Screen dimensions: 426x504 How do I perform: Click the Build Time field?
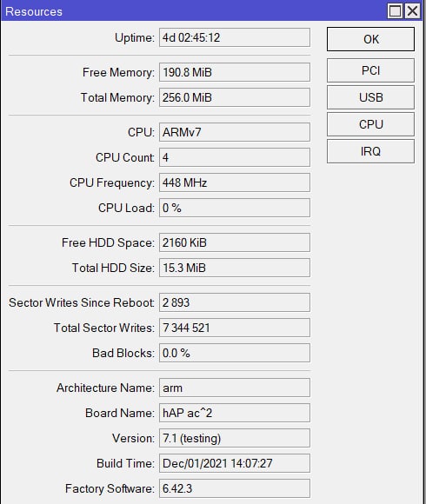[235, 463]
